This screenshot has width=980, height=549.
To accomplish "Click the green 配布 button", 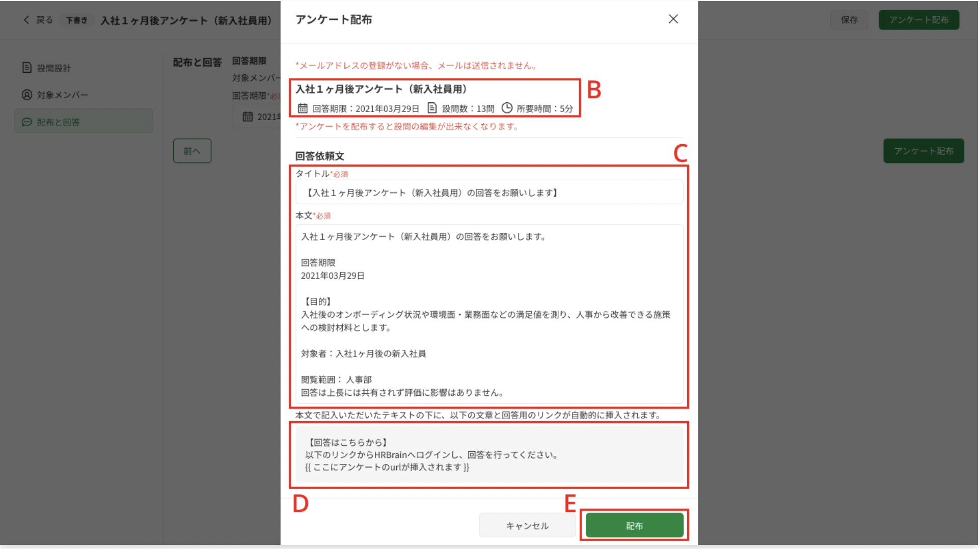I will click(634, 525).
